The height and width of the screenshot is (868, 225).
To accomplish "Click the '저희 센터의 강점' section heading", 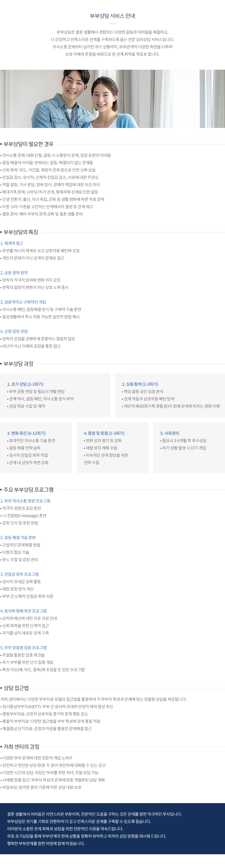I will (21, 746).
